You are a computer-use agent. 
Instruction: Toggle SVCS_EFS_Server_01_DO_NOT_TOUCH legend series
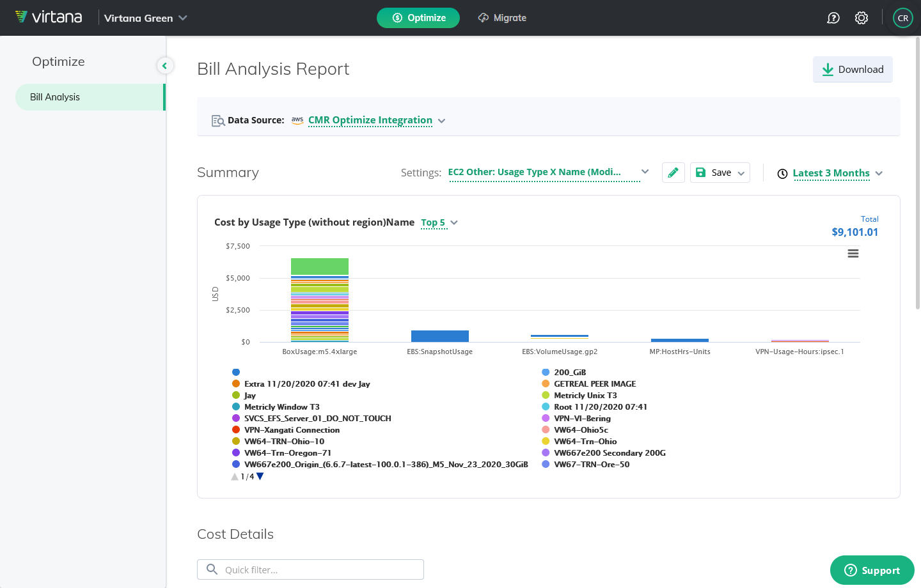tap(311, 419)
